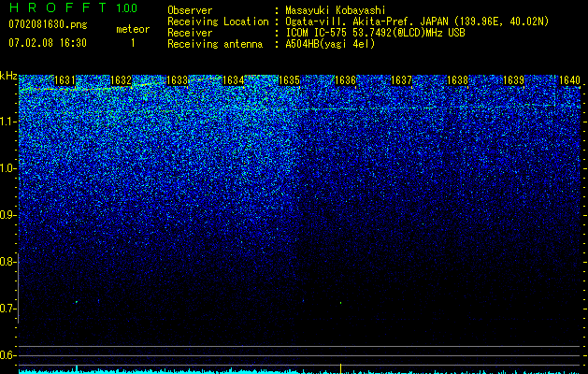Click the yellow meteor spike in the bottom graph

point(340,368)
